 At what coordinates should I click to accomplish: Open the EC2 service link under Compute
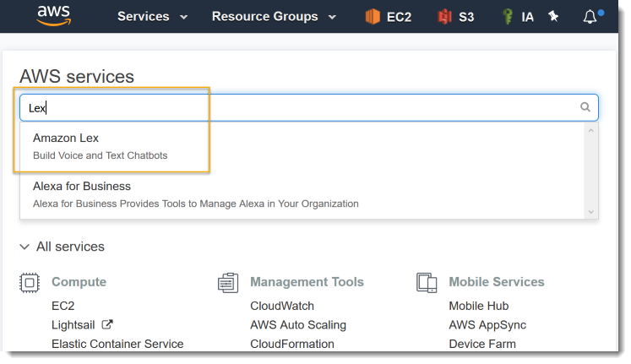pos(63,306)
